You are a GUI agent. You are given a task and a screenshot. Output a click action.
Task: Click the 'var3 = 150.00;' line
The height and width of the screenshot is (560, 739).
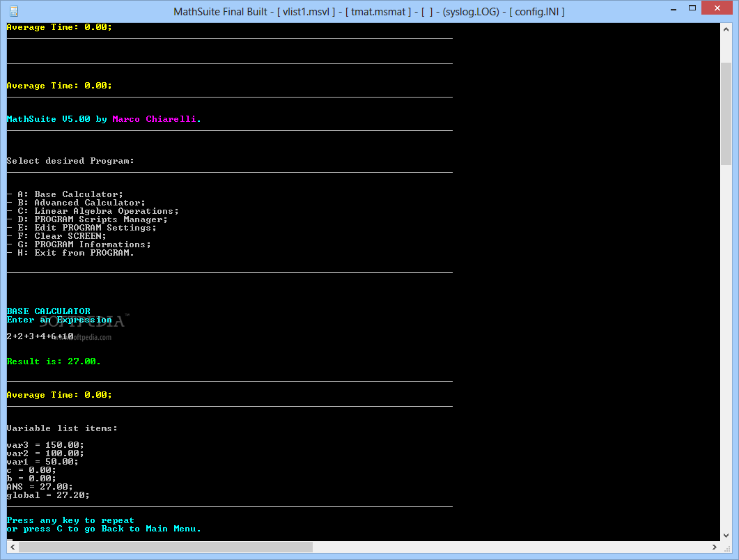(45, 445)
